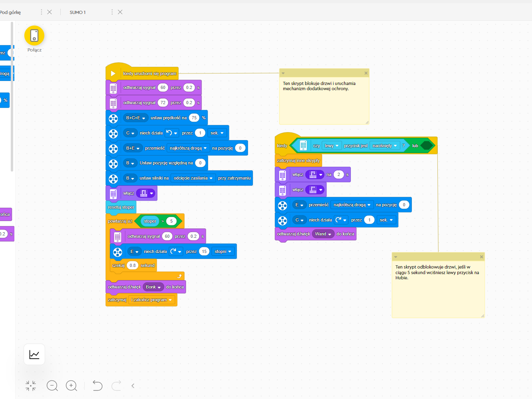Image resolution: width=532 pixels, height=399 pixels.
Task: Collapse the door-unlocking comment note
Action: pyautogui.click(x=396, y=257)
